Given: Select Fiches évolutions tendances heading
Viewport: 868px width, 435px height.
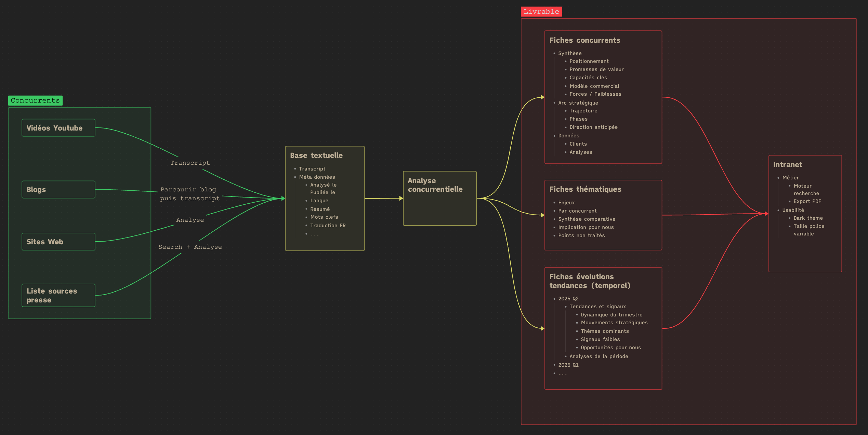Looking at the screenshot, I should (x=590, y=281).
